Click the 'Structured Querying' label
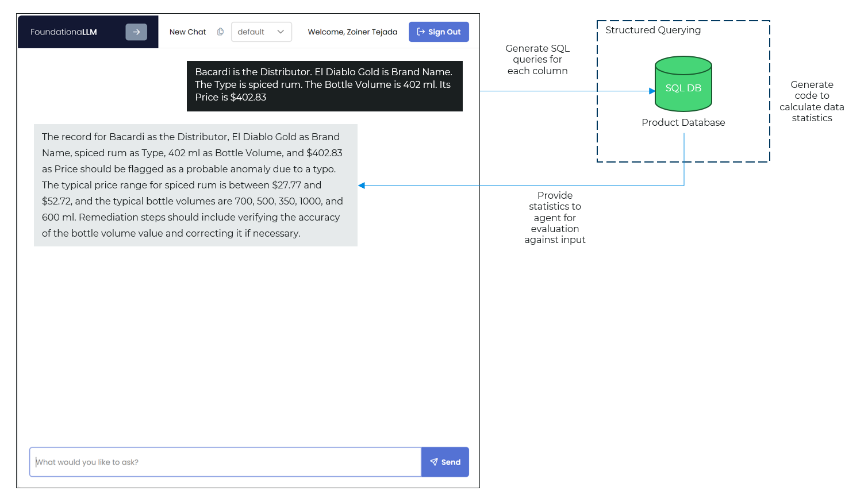Screen dimensions: 868x498 653,30
